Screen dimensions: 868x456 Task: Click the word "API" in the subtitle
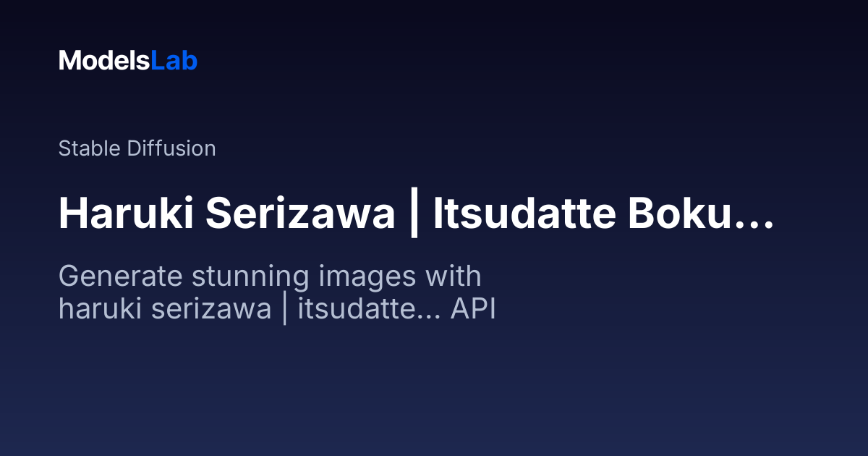[x=473, y=309]
